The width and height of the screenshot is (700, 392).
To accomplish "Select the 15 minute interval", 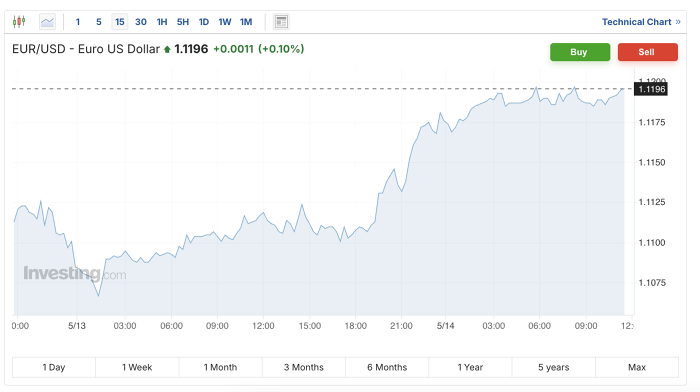I will coord(120,22).
